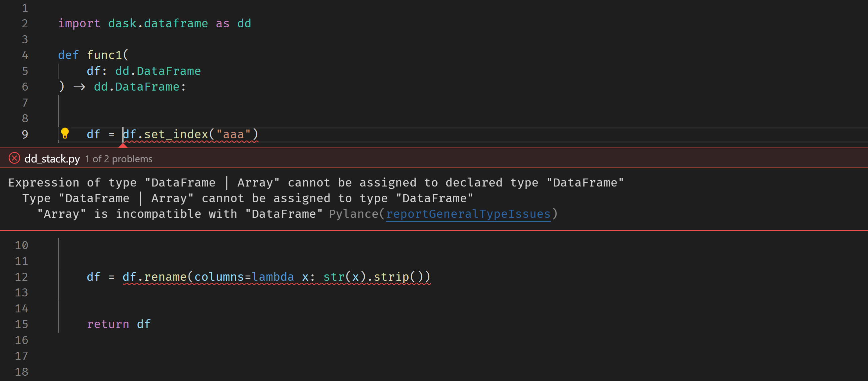Click line number 12 in the gutter
The width and height of the screenshot is (868, 381).
[21, 277]
